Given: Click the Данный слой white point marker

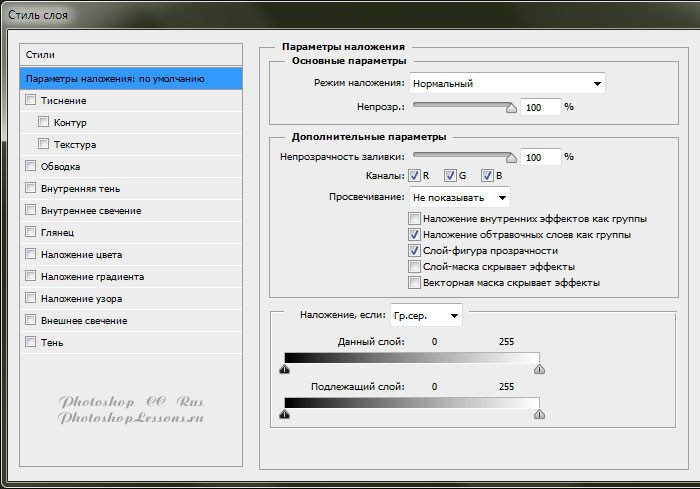Looking at the screenshot, I should point(539,369).
